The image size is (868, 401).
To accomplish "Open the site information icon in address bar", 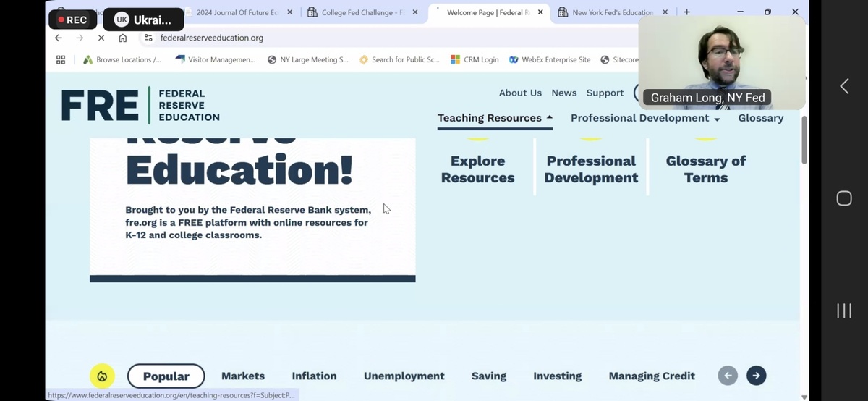I will (x=148, y=38).
